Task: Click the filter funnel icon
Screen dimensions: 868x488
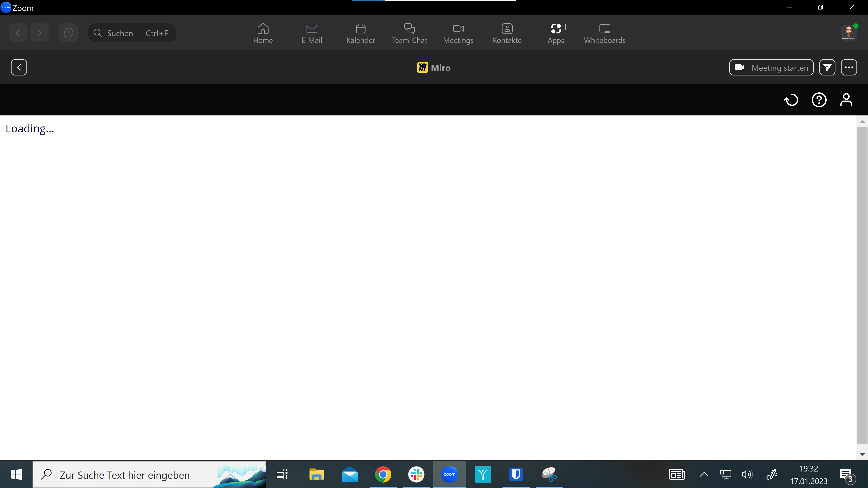Action: click(x=827, y=67)
